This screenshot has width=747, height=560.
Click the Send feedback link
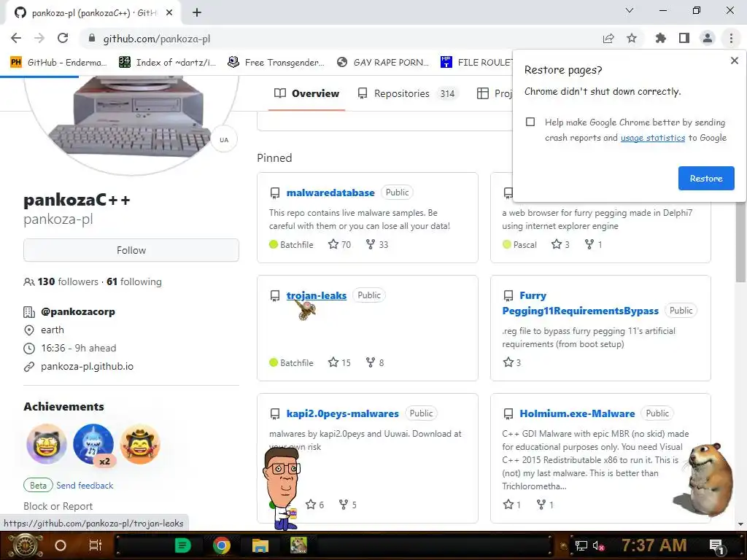coord(85,485)
